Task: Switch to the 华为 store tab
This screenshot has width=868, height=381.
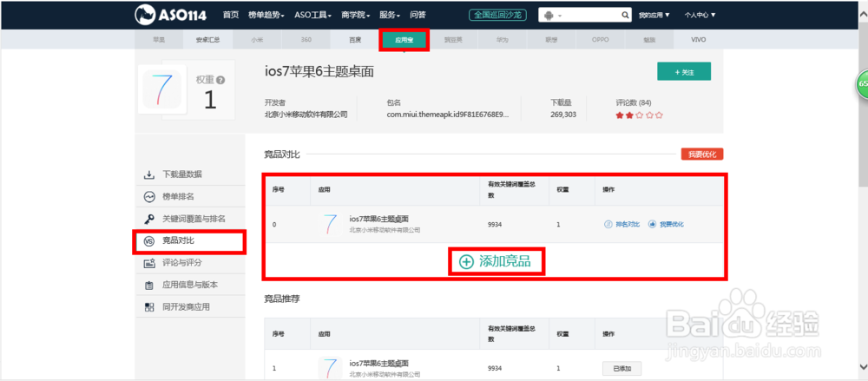Action: (502, 40)
